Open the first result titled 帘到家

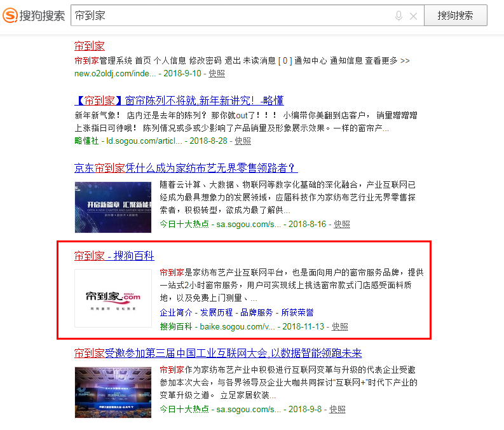[90, 46]
